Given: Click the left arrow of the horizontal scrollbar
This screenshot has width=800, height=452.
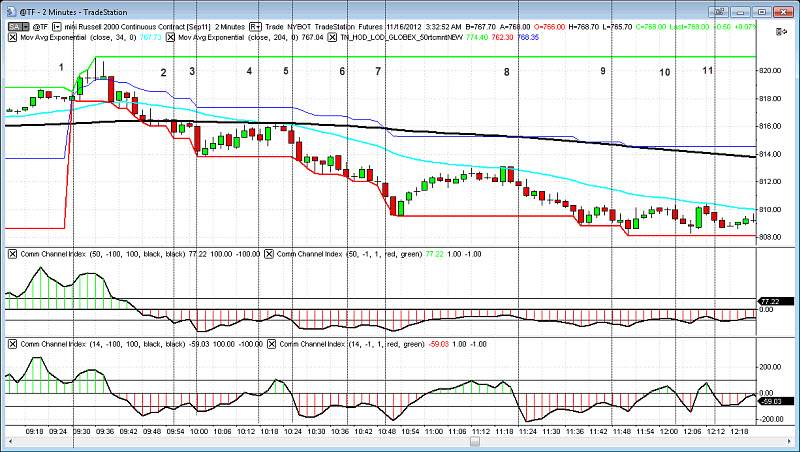Looking at the screenshot, I should 9,441.
